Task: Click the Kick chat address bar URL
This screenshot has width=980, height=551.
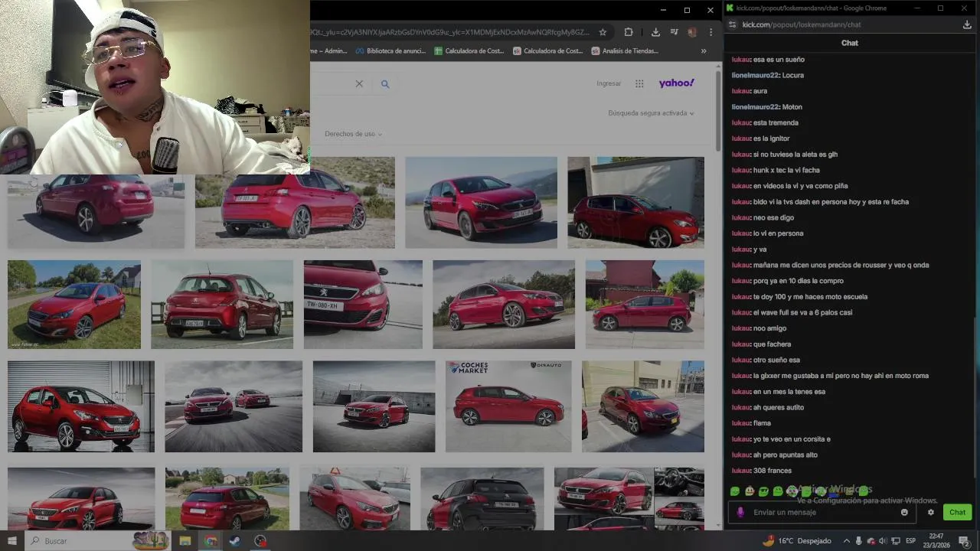Action: point(802,24)
